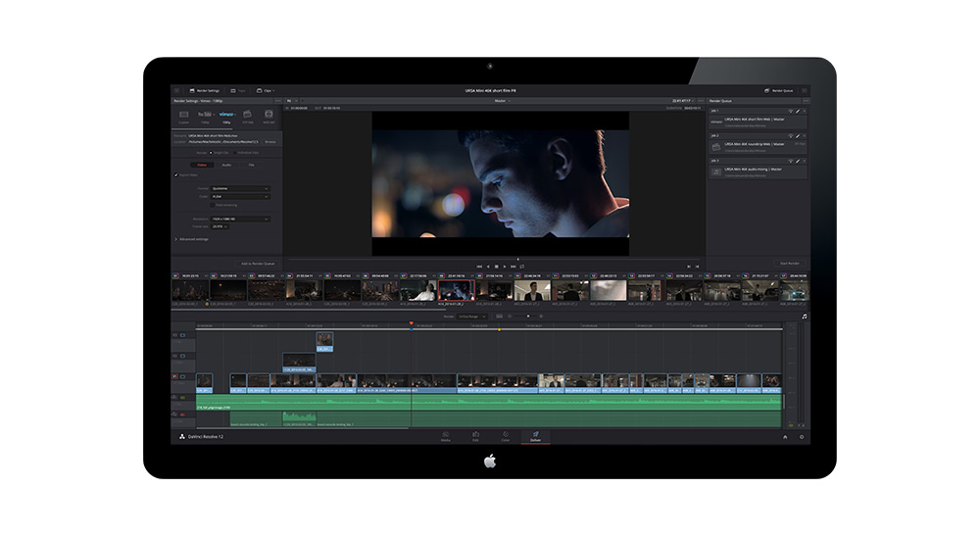Toggle the Export Video checkbox
The height and width of the screenshot is (536, 980).
176,175
